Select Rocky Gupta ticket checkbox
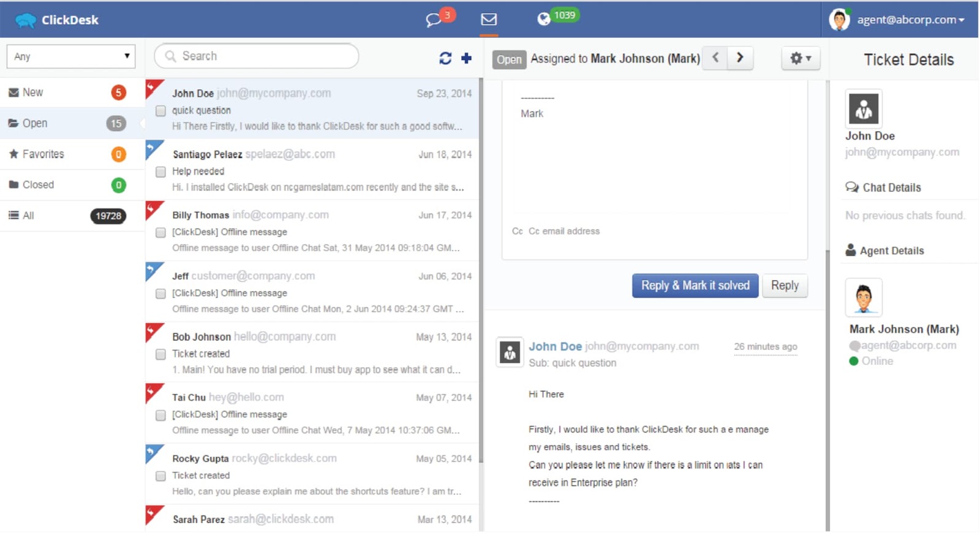 pyautogui.click(x=160, y=476)
